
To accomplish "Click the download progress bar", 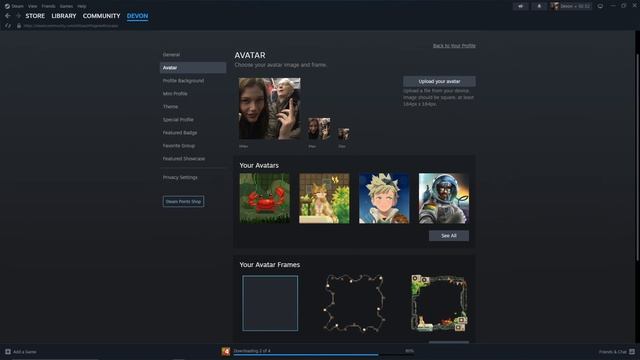I will tap(324, 355).
